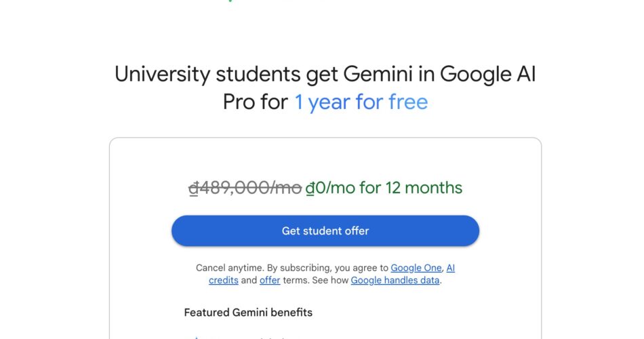Follow the offer terms link

270,280
